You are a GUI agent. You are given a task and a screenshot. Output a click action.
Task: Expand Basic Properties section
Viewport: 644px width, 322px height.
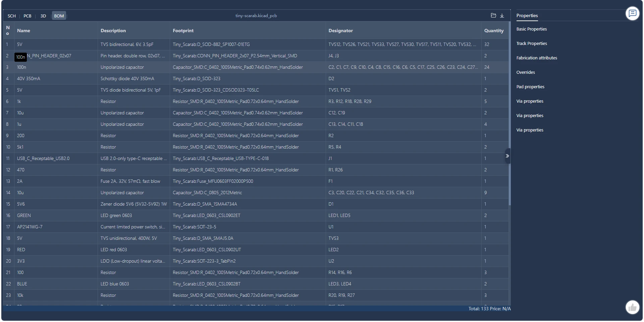point(531,29)
